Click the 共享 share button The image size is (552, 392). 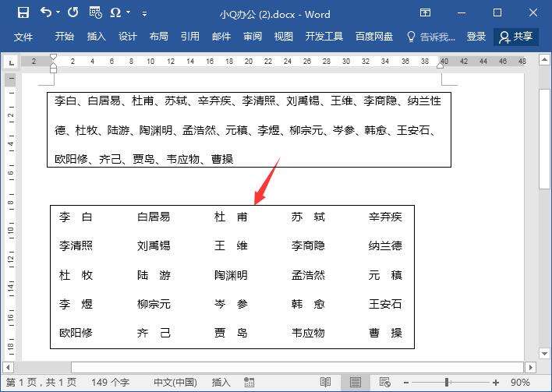516,37
